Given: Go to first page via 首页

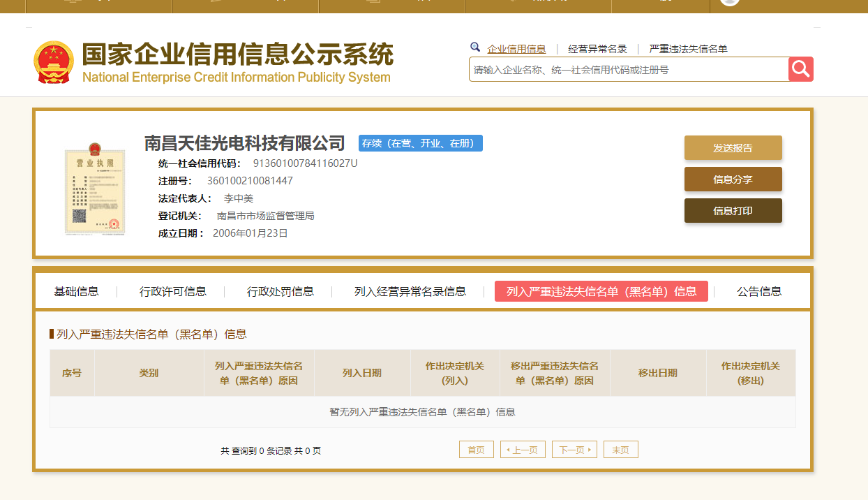Looking at the screenshot, I should [477, 450].
